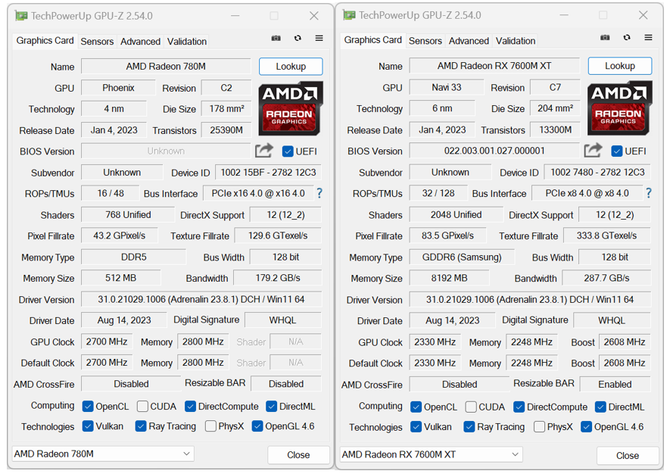Image resolution: width=670 pixels, height=474 pixels.
Task: Switch to the Sensors tab in the Radeon 780M window
Action: click(97, 41)
